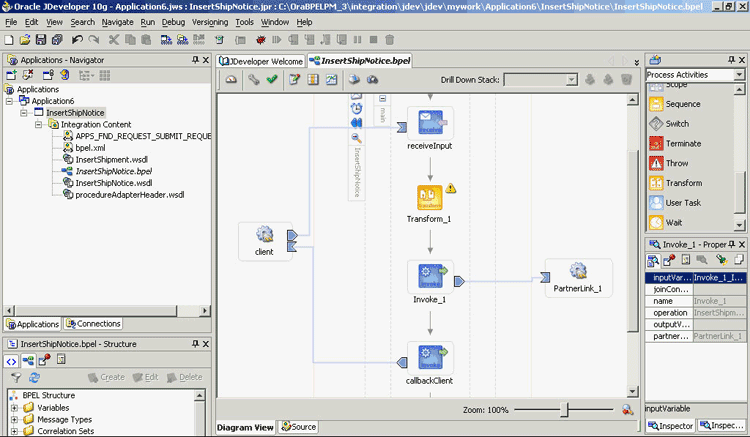The width and height of the screenshot is (750, 437).
Task: Pick the Transform activity from palette
Action: tap(675, 183)
